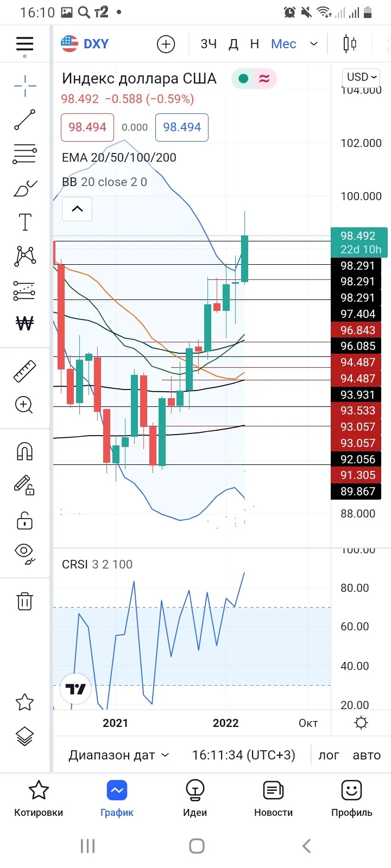Select the crosshair cursor tool
The image size is (391, 868).
(25, 86)
